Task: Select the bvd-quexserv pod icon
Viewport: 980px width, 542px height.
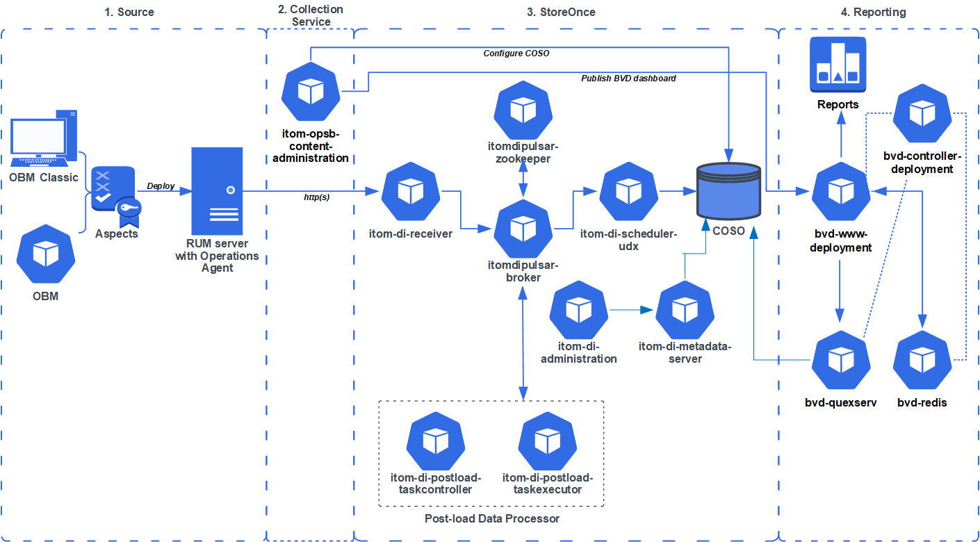Action: click(841, 361)
